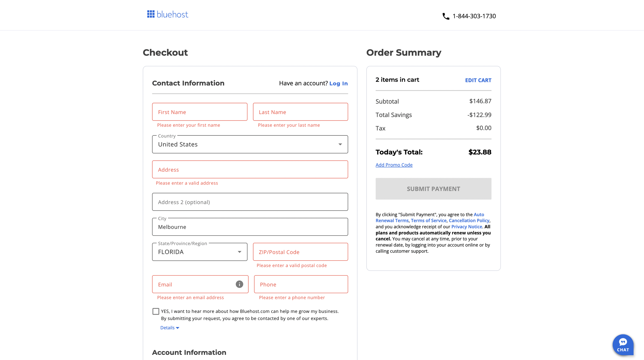644x360 pixels.
Task: Click the EDIT CART link
Action: click(x=478, y=80)
